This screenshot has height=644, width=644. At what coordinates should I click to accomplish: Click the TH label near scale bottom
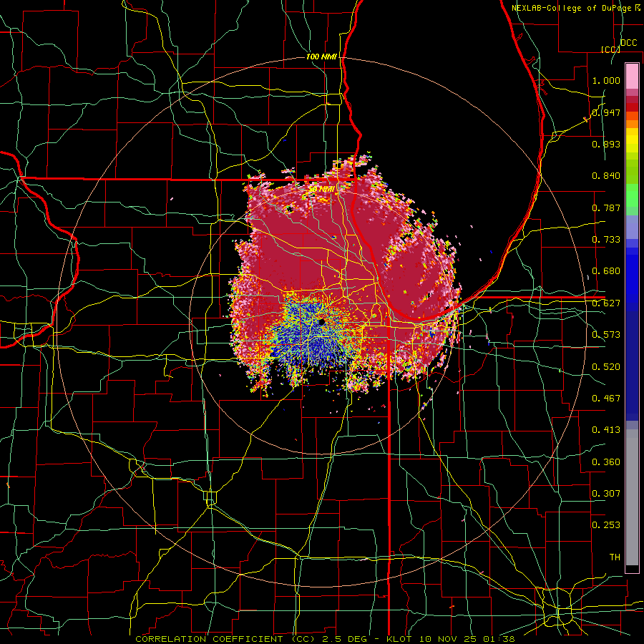tap(615, 557)
